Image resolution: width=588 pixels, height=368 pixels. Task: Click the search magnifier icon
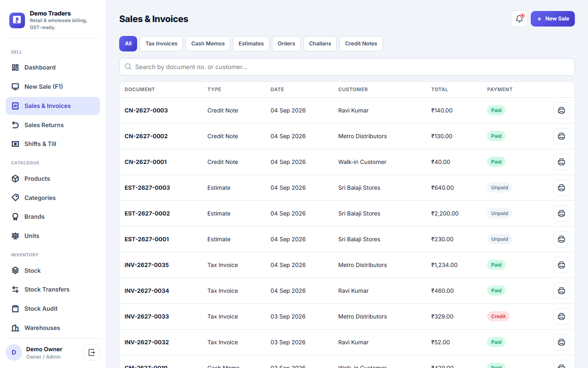pos(128,67)
